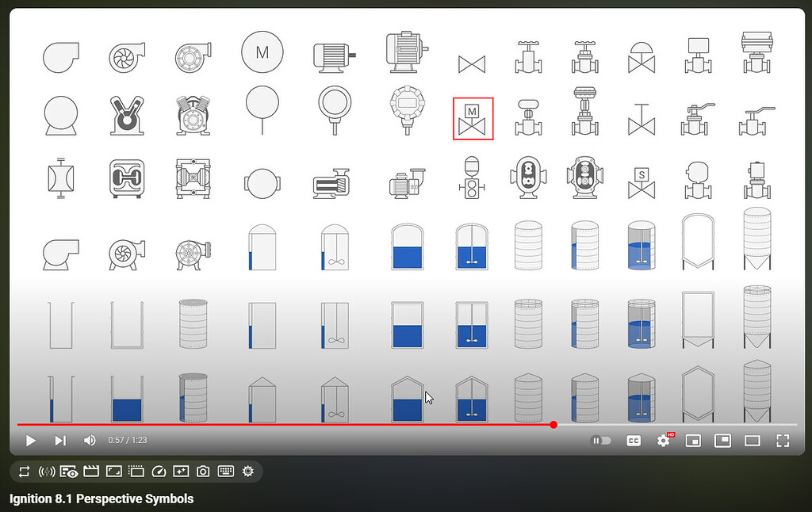Enable closed captions with the CC button
The image size is (812, 512).
point(633,441)
